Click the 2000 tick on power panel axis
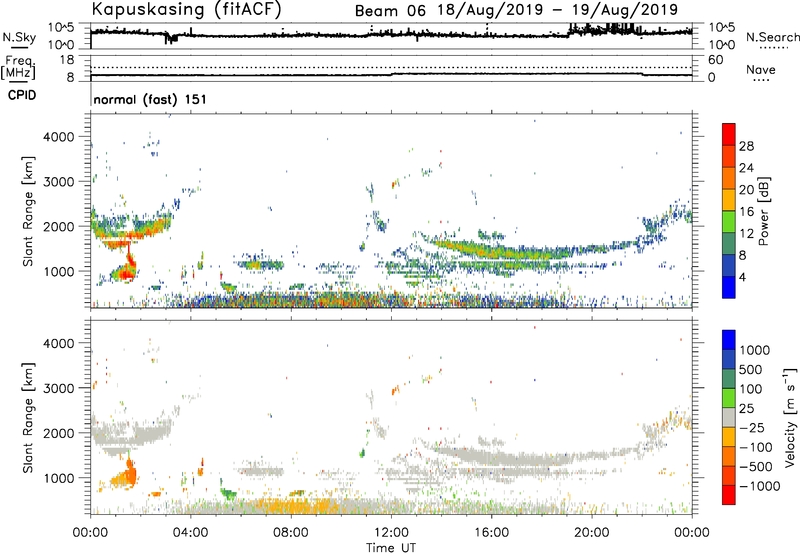The height and width of the screenshot is (554, 800). tap(58, 227)
